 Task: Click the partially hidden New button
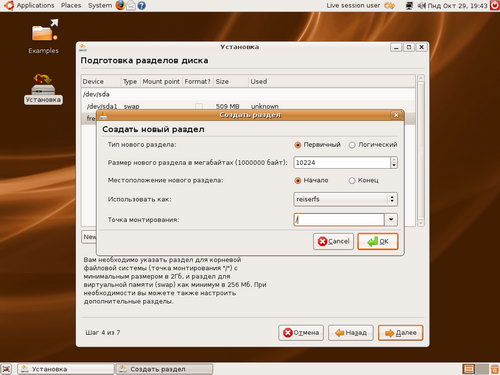(x=89, y=237)
